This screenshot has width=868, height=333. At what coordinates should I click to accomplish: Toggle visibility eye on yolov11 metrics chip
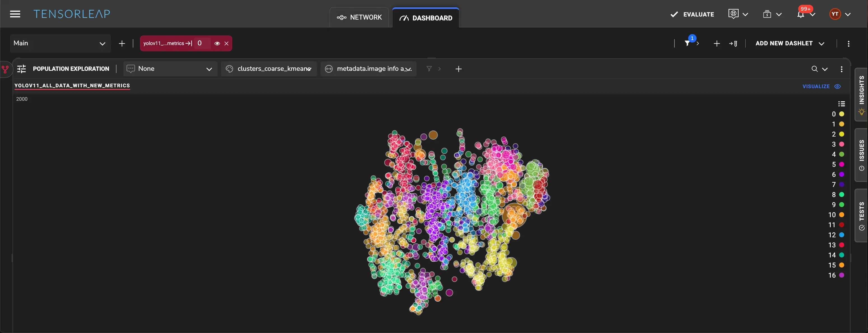tap(217, 43)
